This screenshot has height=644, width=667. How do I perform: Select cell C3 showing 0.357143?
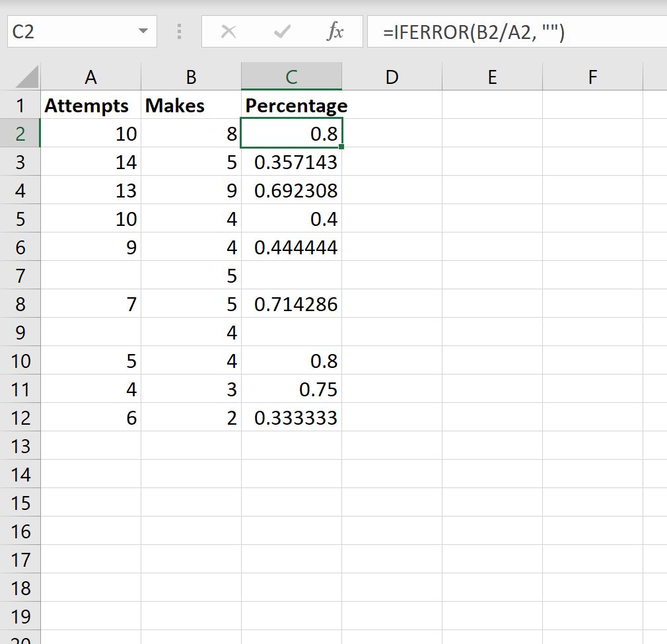(x=291, y=162)
